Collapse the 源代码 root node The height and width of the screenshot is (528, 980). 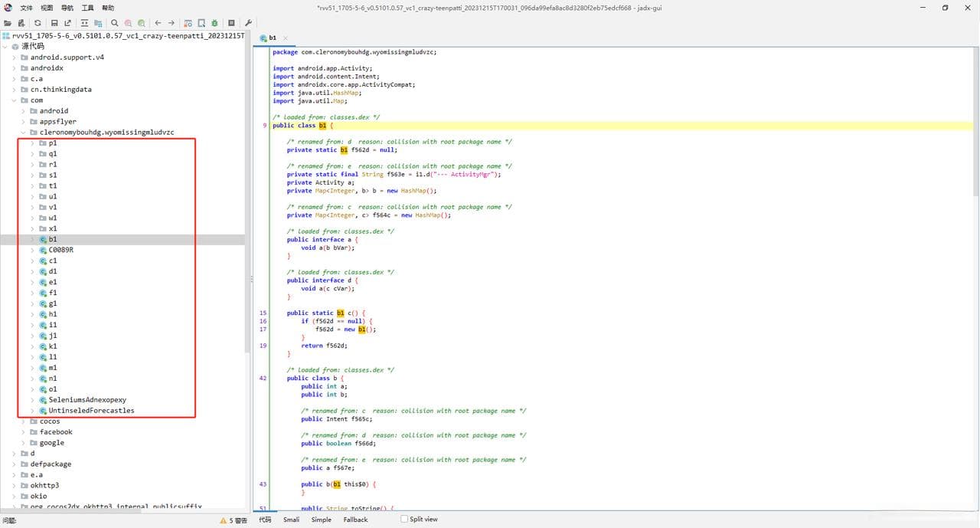click(x=5, y=47)
